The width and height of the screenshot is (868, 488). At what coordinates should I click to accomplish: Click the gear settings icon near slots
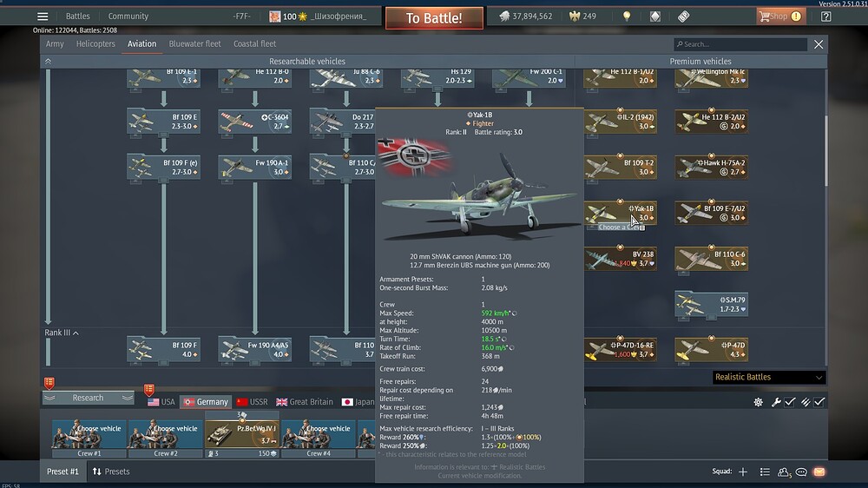[x=758, y=402]
